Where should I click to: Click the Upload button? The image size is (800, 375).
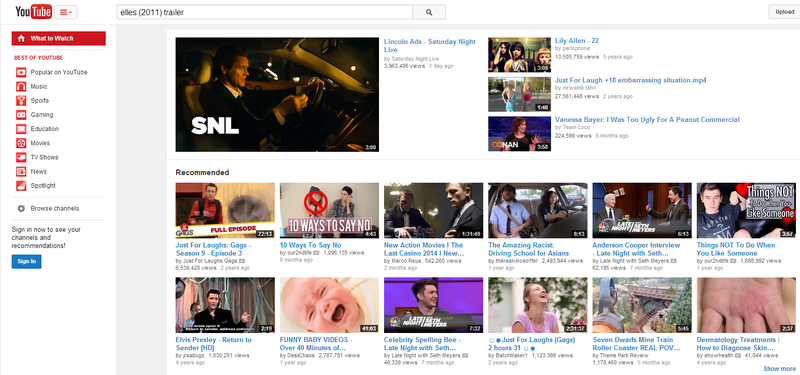point(784,12)
